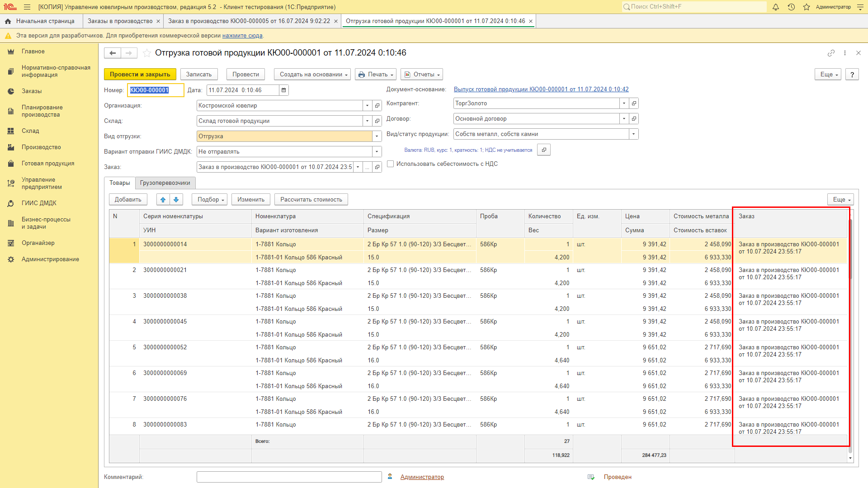Open Производство section in sidebar

click(x=41, y=147)
